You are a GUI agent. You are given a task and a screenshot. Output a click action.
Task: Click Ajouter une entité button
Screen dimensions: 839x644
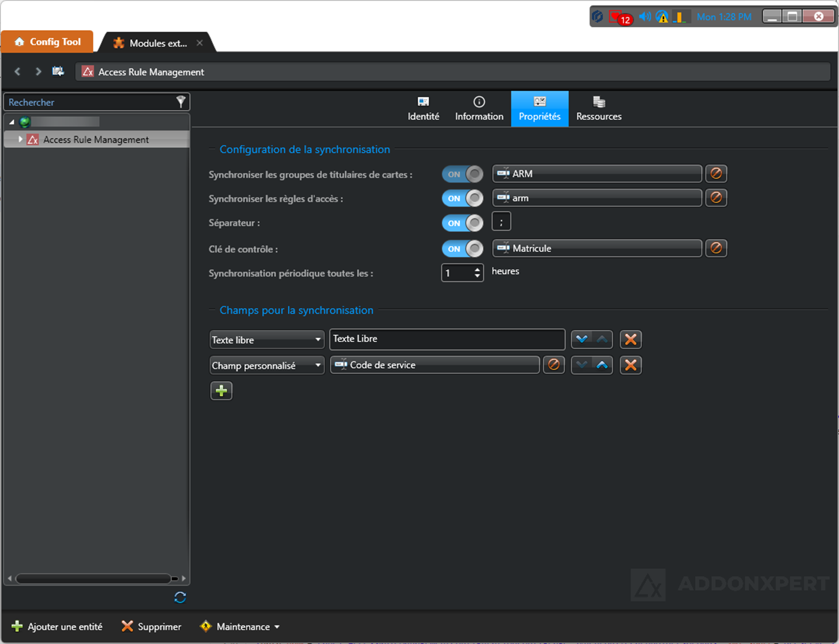coord(57,627)
